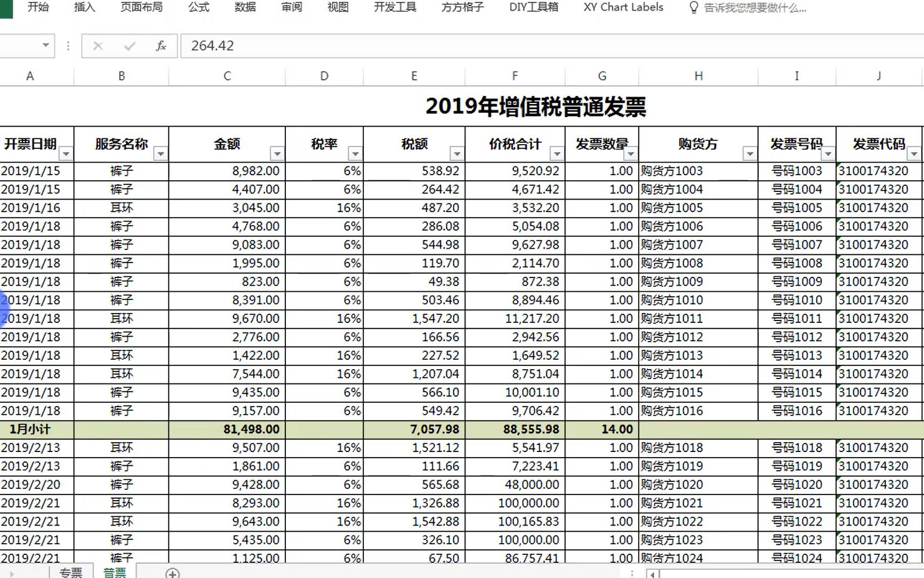924x578 pixels.
Task: Open the 开始 ribbon tab
Action: coord(38,7)
